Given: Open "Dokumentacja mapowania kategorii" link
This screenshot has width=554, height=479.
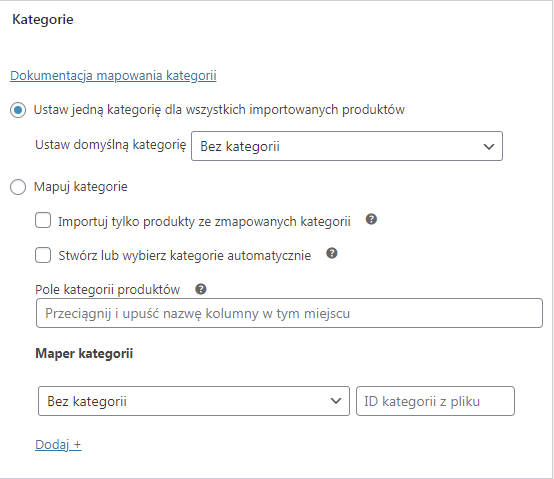Looking at the screenshot, I should pos(113,76).
